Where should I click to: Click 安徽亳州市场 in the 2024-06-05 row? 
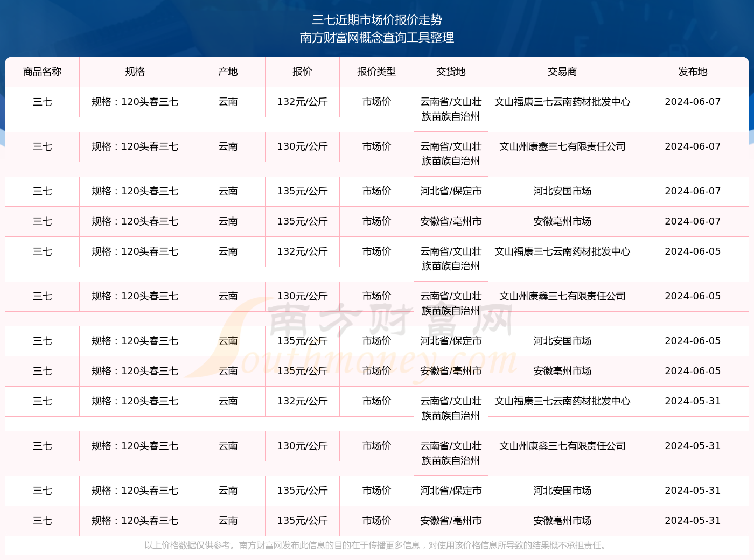point(563,371)
